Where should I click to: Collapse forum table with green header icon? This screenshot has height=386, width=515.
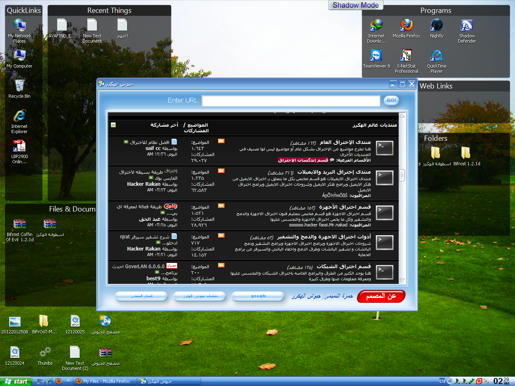(x=113, y=125)
